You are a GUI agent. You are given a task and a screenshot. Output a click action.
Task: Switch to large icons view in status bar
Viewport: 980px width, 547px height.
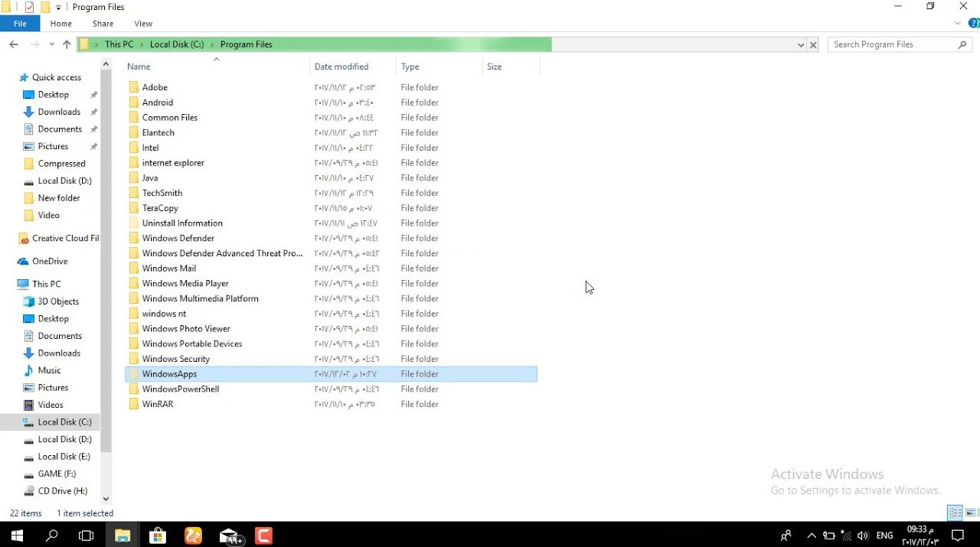click(971, 513)
